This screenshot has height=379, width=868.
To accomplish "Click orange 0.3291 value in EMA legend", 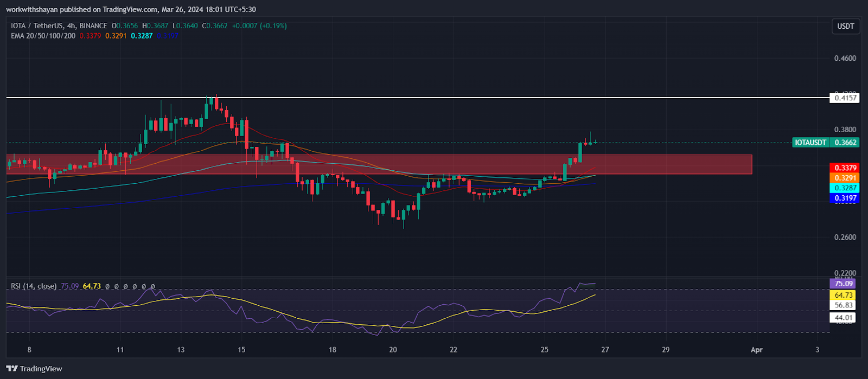I will 116,36.
